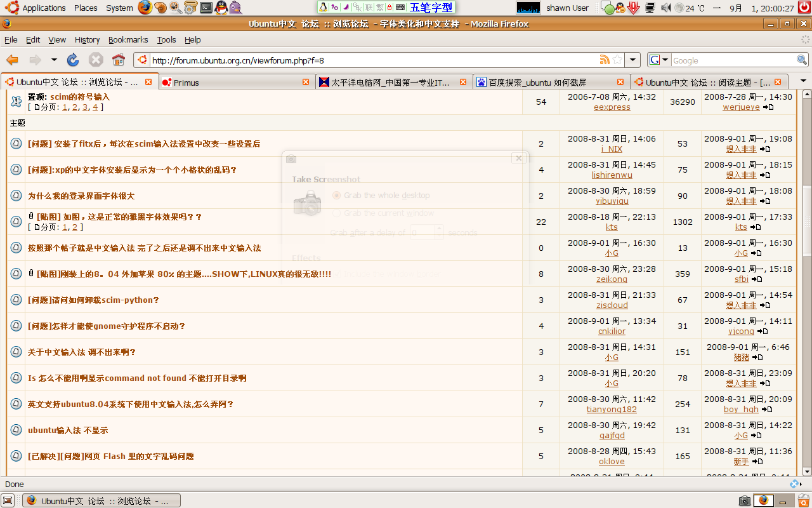Open last poster link boy_hgh
Viewport: 812px width, 508px height.
click(741, 410)
